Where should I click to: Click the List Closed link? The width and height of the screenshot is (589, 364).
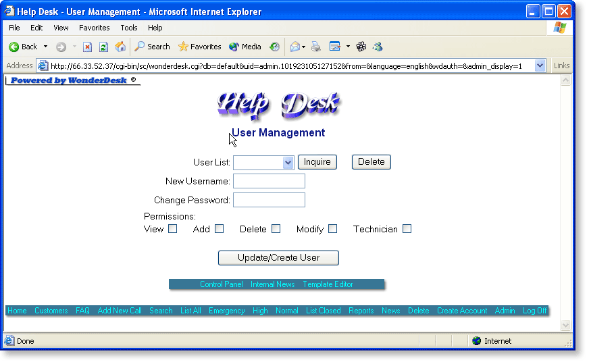click(324, 311)
